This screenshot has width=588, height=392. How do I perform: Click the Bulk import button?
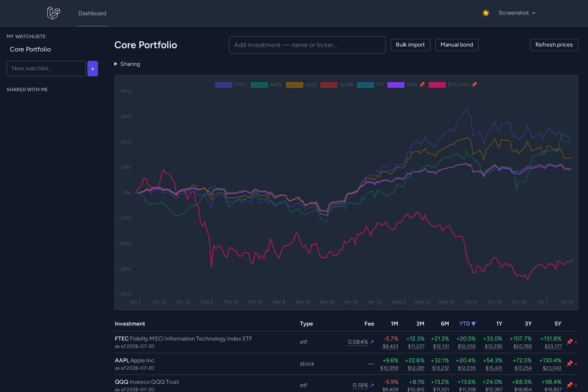(x=410, y=45)
